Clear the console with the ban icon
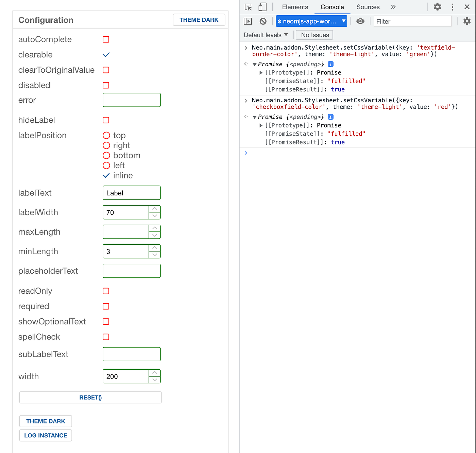 [x=263, y=21]
